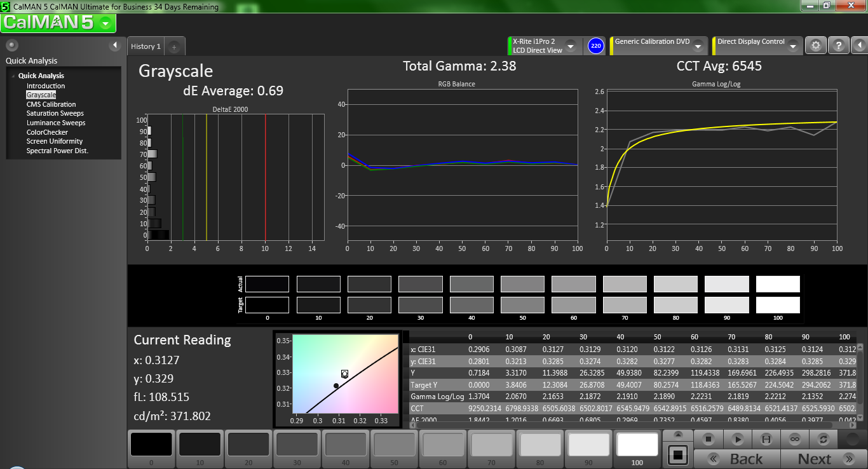Enable continuous read infinity icon
868x469 pixels.
tap(794, 439)
